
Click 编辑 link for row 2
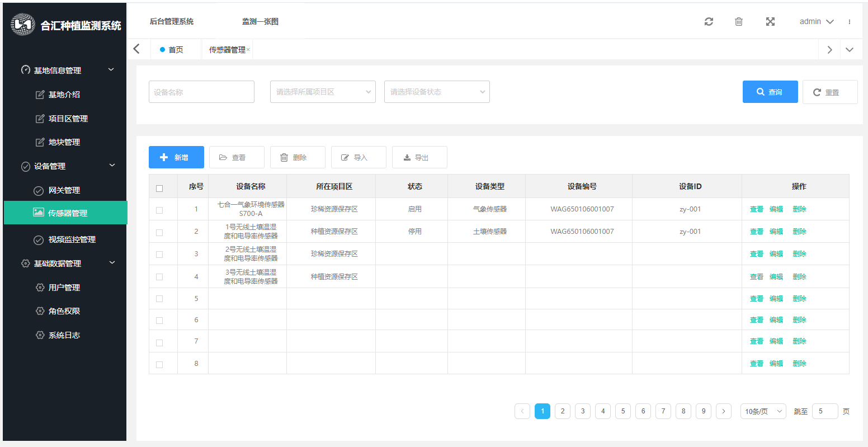(x=776, y=232)
